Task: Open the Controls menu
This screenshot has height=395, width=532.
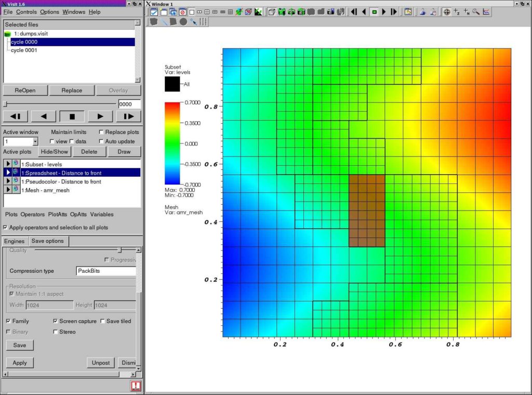Action: 26,12
